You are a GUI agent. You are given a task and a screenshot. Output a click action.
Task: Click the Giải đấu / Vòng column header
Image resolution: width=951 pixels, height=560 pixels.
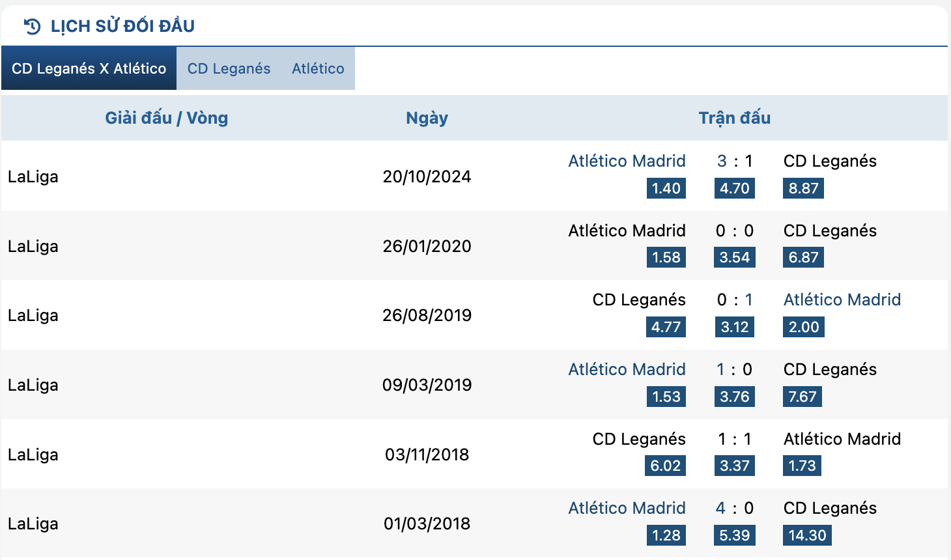pos(167,118)
